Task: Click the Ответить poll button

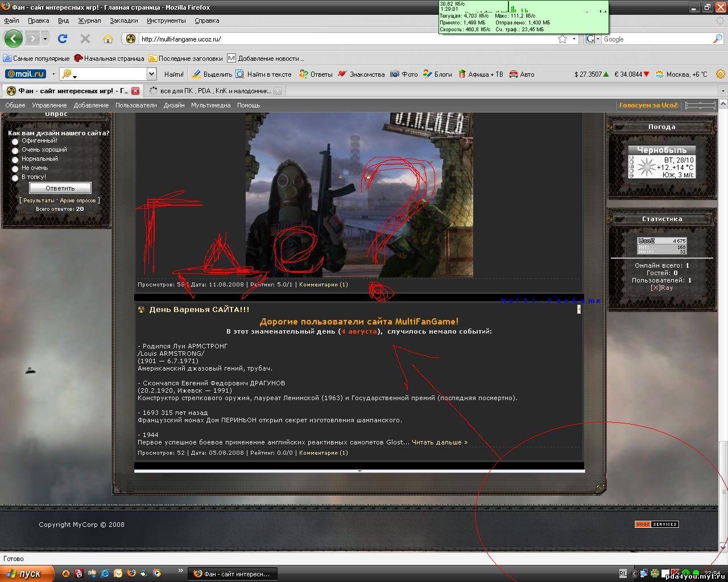Action: 60,188
